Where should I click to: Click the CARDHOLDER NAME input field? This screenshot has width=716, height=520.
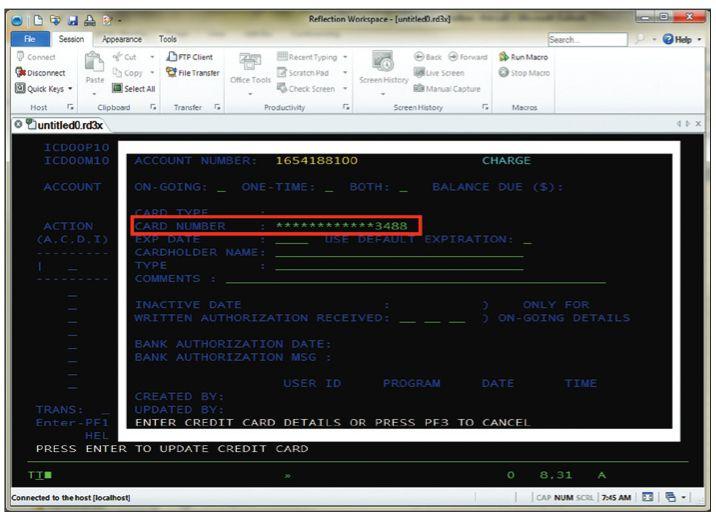tap(399, 253)
